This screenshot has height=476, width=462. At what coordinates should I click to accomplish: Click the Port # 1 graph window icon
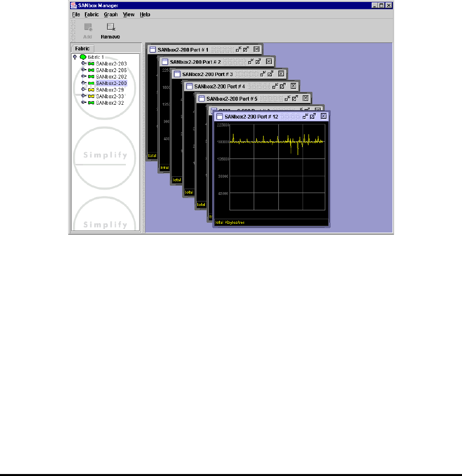pyautogui.click(x=153, y=49)
